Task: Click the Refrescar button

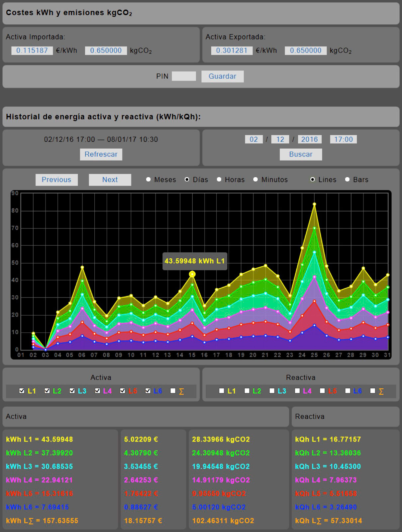Action: coord(101,154)
